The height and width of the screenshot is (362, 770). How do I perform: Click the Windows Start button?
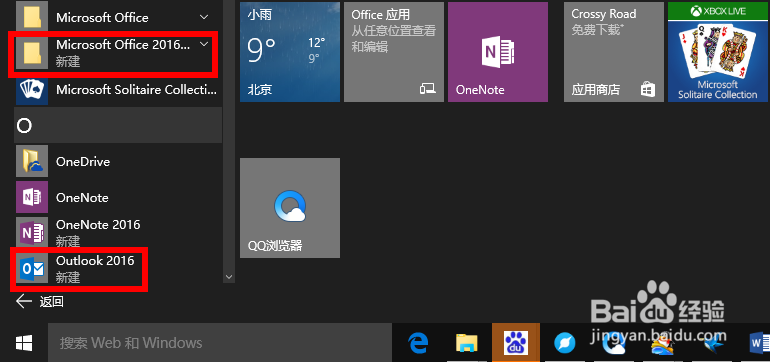point(24,342)
